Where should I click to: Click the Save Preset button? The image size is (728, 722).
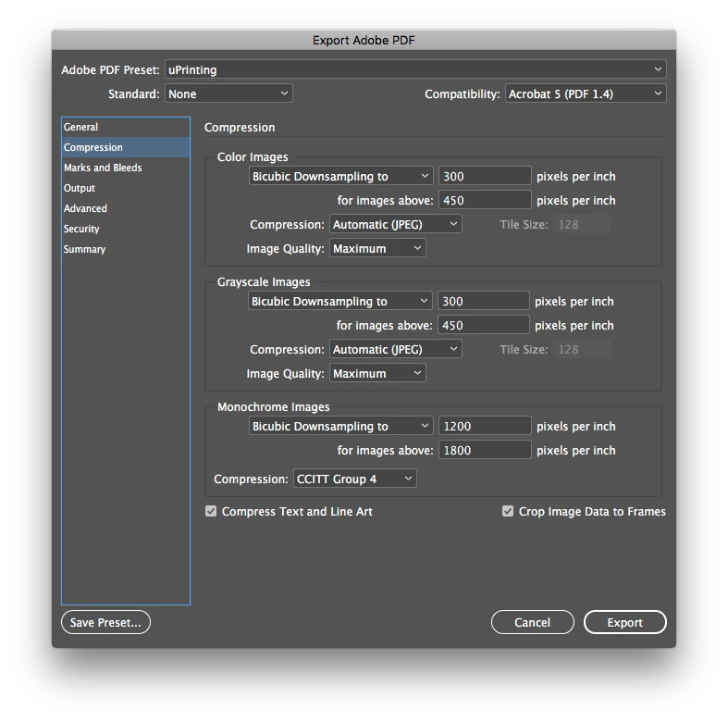[105, 623]
